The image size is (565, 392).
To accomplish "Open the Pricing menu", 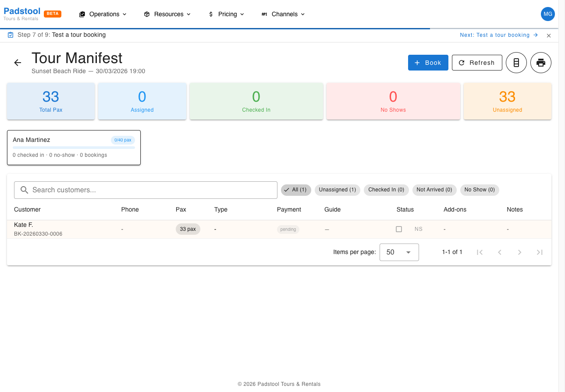I will [x=226, y=14].
